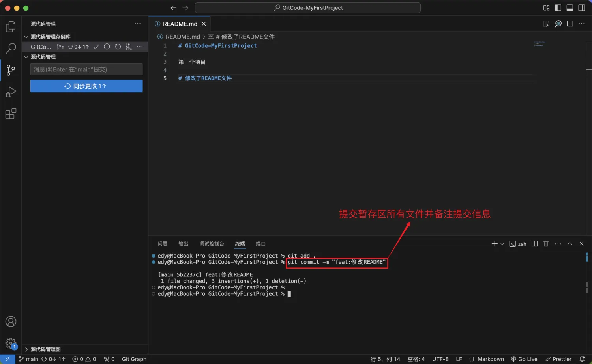Open Manage settings gear icon
The image size is (592, 364).
[x=11, y=343]
